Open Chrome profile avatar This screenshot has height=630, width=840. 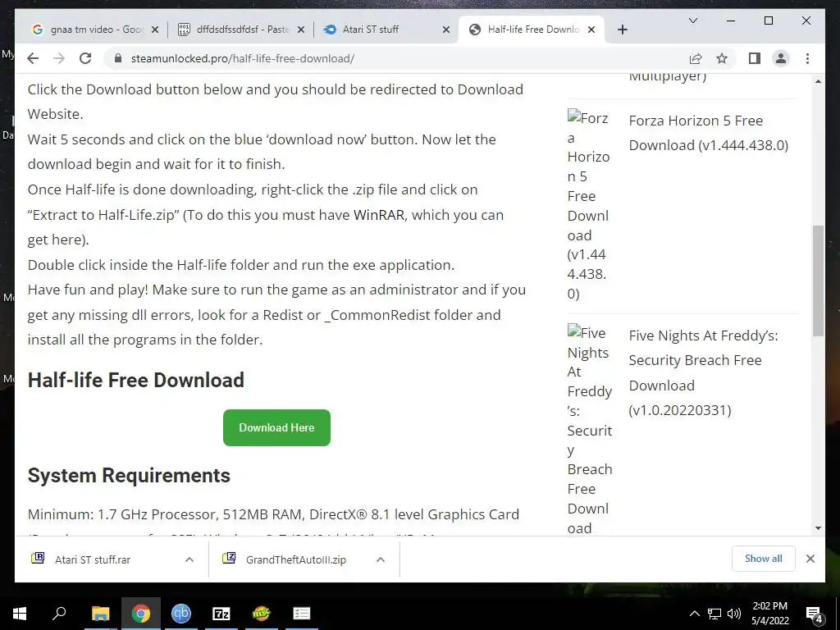[781, 58]
